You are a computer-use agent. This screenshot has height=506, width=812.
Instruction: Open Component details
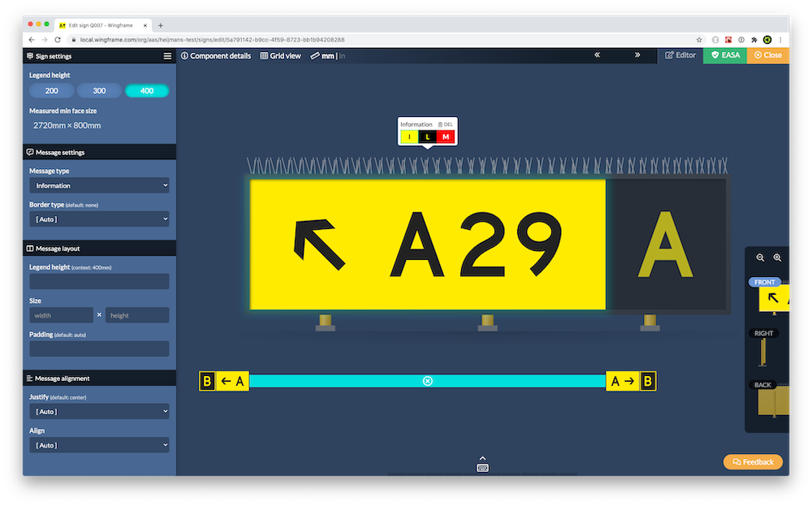(x=215, y=56)
